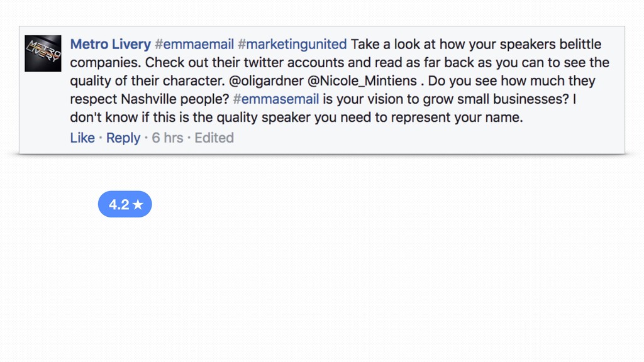
Task: Reply to the Metro Livery comment
Action: pyautogui.click(x=123, y=138)
